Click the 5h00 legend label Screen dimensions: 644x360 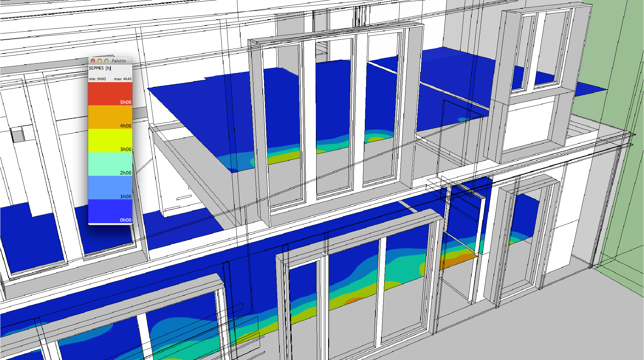point(126,102)
